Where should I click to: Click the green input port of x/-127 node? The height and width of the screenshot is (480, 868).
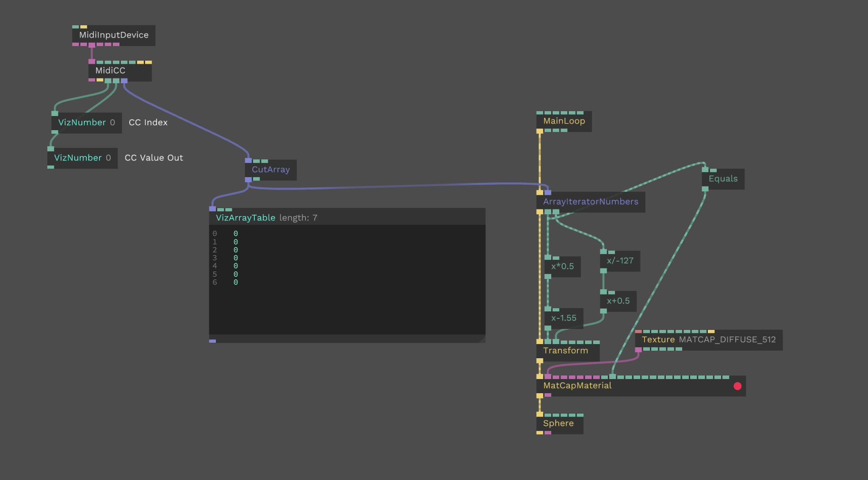point(603,251)
